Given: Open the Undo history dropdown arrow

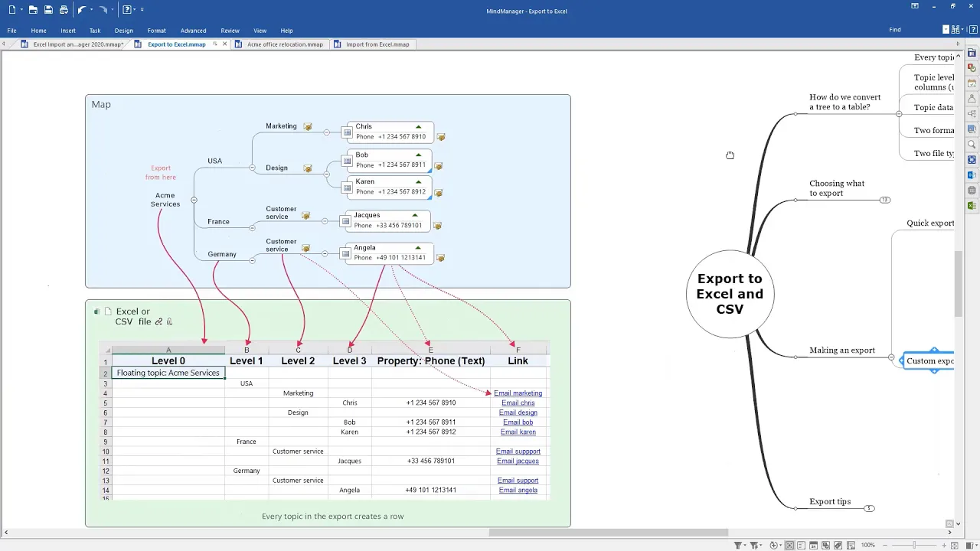Looking at the screenshot, I should 92,9.
